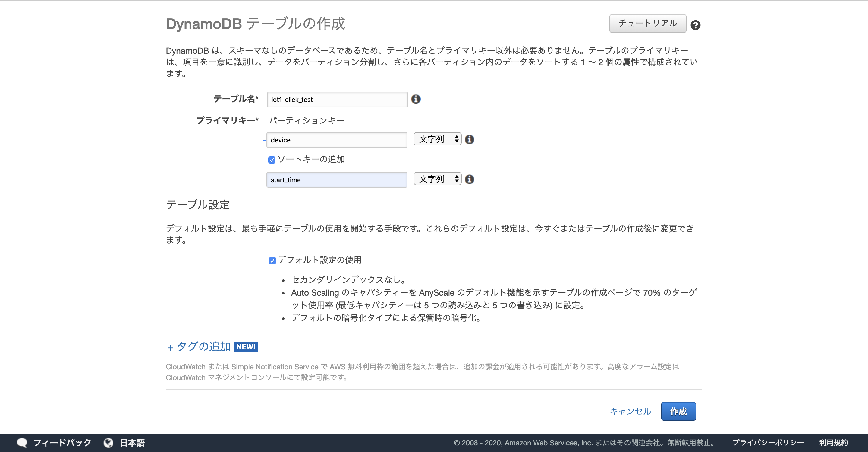Open help via the question mark icon

696,25
